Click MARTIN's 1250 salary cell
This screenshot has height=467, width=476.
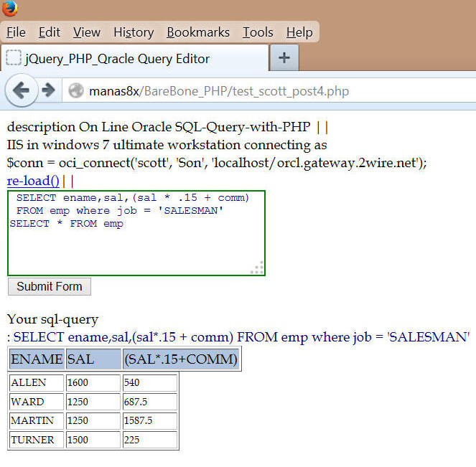point(93,420)
